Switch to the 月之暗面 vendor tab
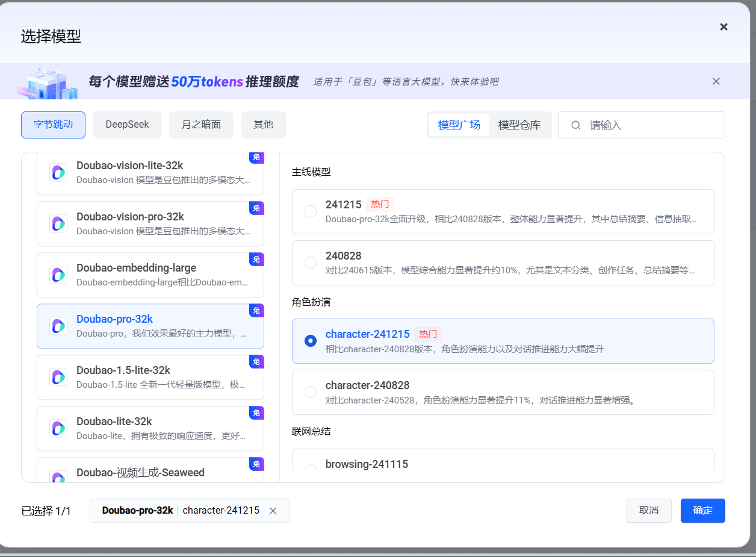 pyautogui.click(x=201, y=125)
